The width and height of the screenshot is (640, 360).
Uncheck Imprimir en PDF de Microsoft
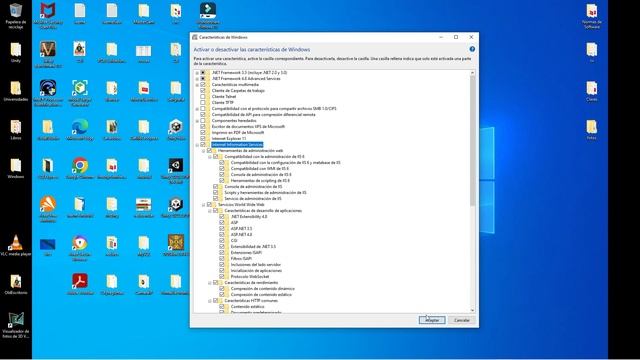[203, 133]
